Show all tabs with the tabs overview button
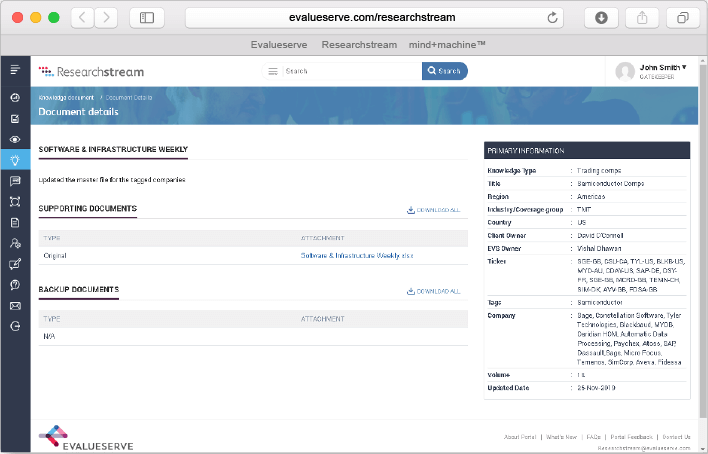708x454 pixels. pyautogui.click(x=683, y=18)
